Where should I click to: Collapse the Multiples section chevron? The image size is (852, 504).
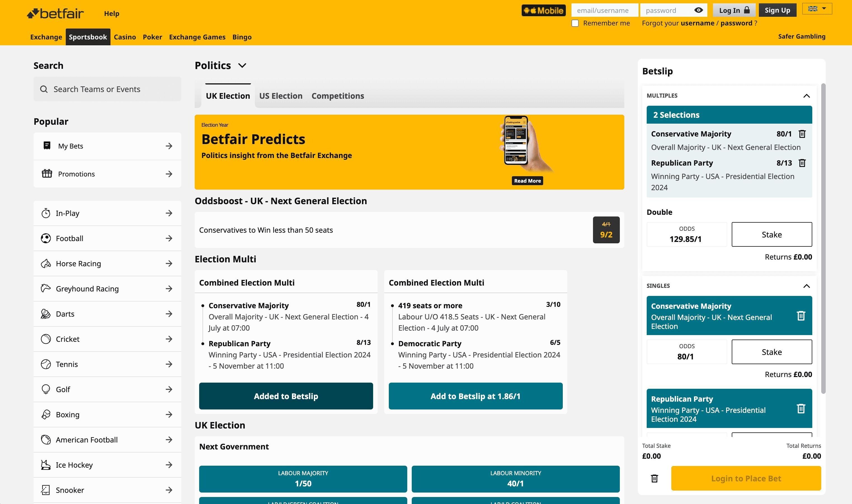click(806, 96)
